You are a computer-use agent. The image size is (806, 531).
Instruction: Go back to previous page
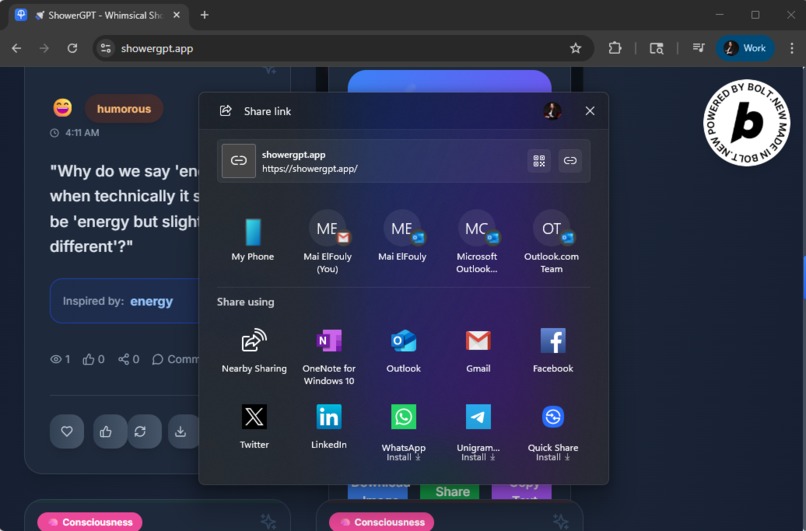16,48
